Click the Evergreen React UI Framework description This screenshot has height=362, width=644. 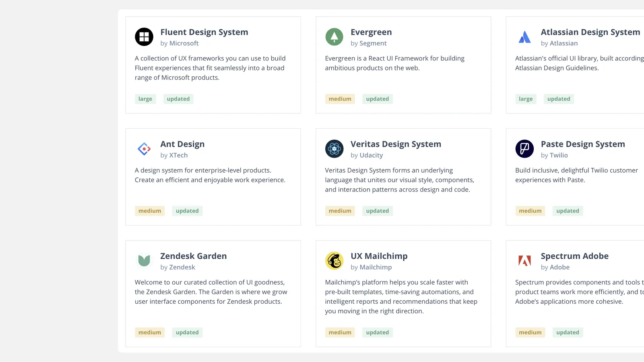click(395, 63)
